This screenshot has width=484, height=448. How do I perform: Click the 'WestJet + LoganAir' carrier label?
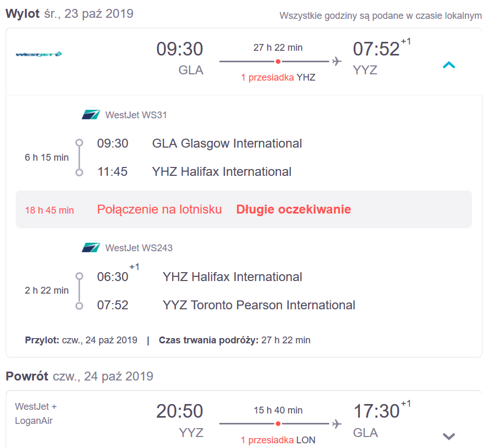36,413
